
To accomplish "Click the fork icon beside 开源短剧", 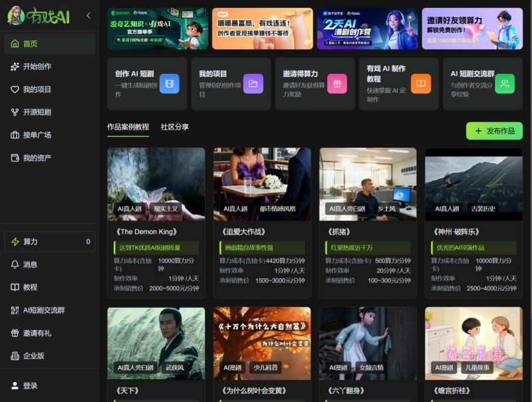I will pos(15,112).
